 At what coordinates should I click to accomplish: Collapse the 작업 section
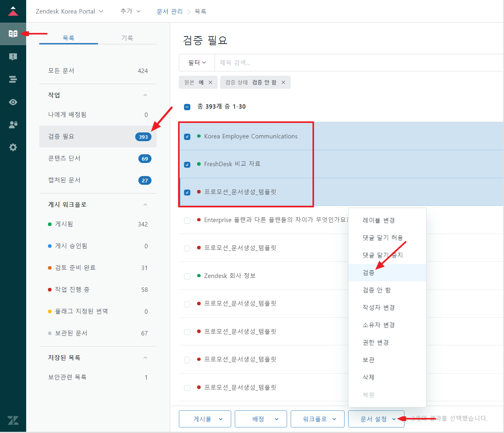coord(145,95)
